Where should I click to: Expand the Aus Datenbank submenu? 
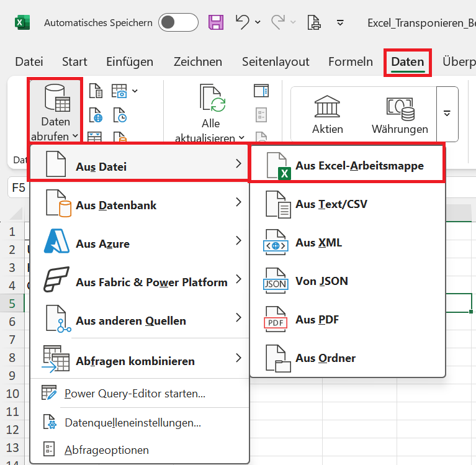tap(140, 202)
